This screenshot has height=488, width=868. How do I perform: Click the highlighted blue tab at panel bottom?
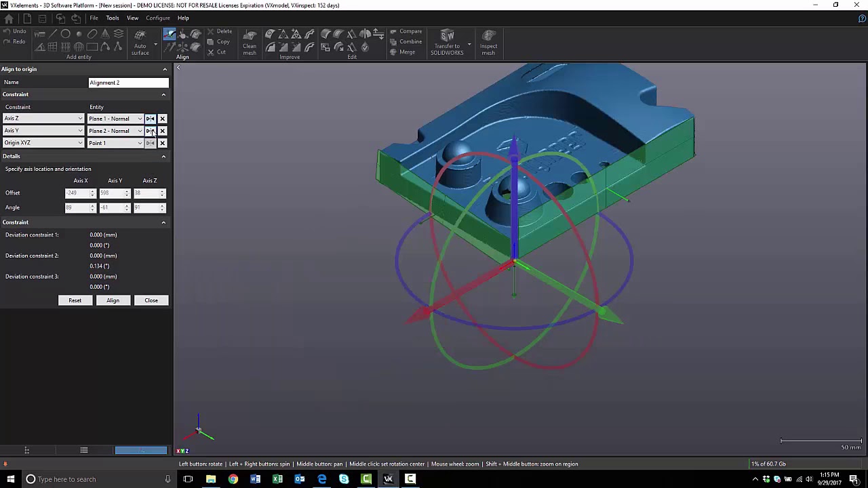(141, 450)
